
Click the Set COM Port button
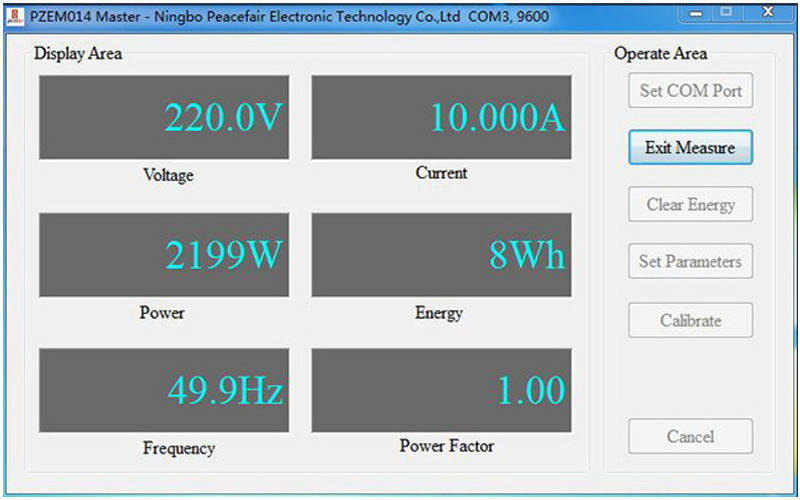(x=690, y=91)
